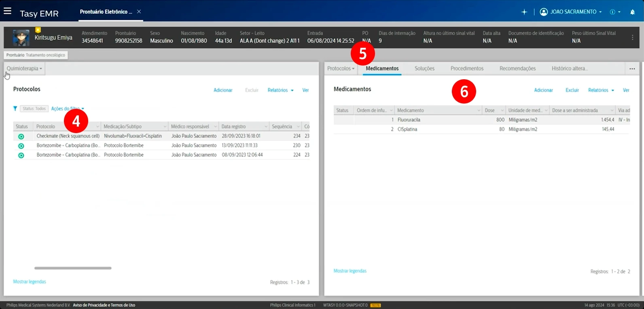
Task: Click date 08/09/2023 12:06:44 cell
Action: (x=242, y=155)
